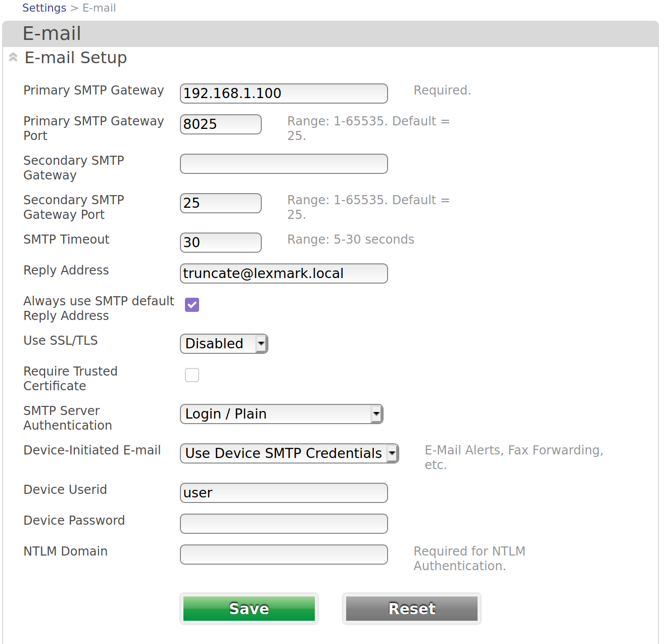
Task: Disable Always use SMTP default Reply Address
Action: [192, 305]
